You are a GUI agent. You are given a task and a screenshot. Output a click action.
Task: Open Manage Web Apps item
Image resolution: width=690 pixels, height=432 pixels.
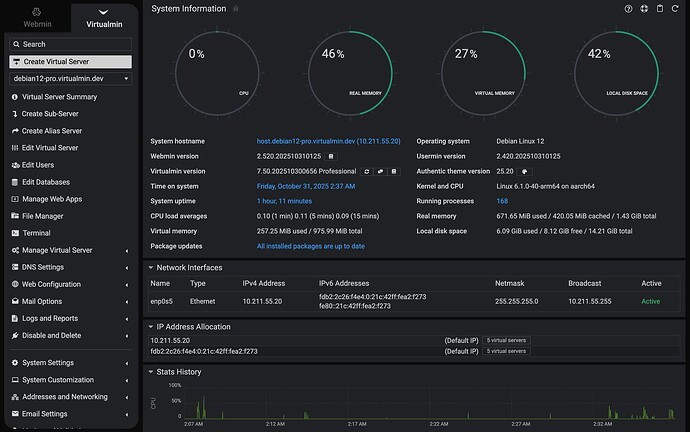click(x=52, y=199)
